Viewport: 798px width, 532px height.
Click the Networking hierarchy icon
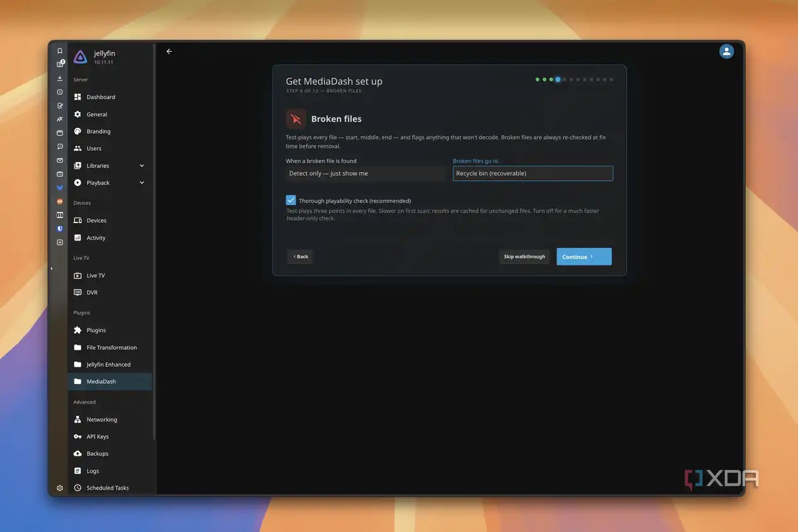(x=78, y=419)
